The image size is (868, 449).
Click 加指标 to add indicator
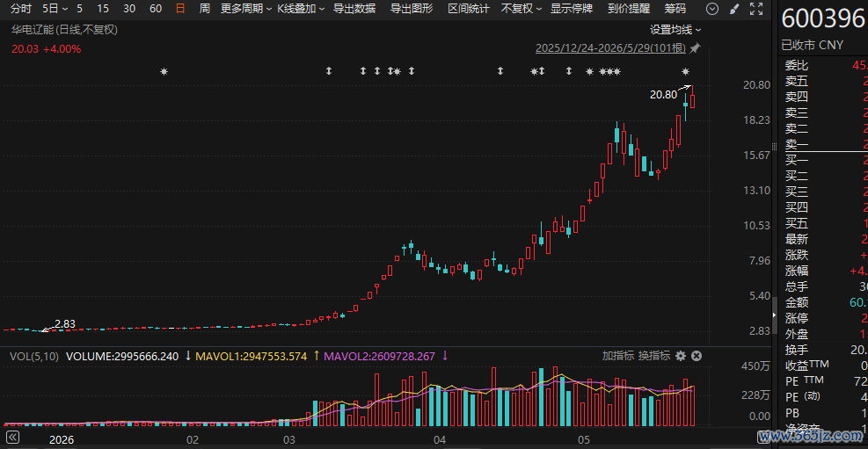tap(617, 356)
